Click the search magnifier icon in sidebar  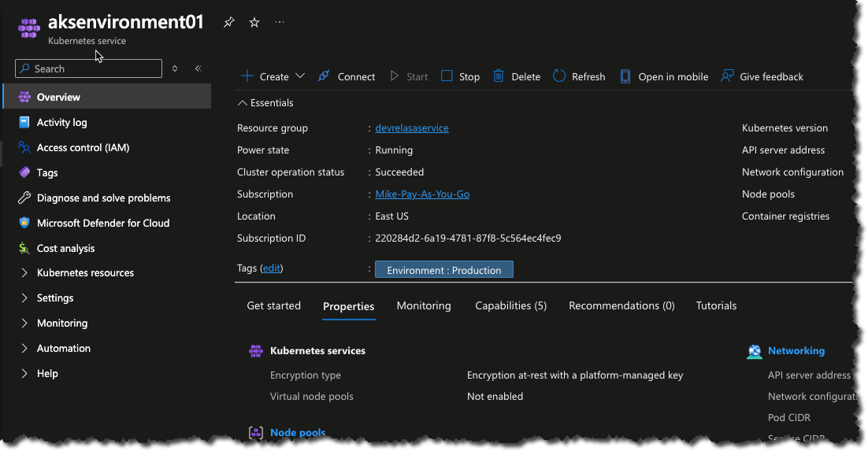24,68
